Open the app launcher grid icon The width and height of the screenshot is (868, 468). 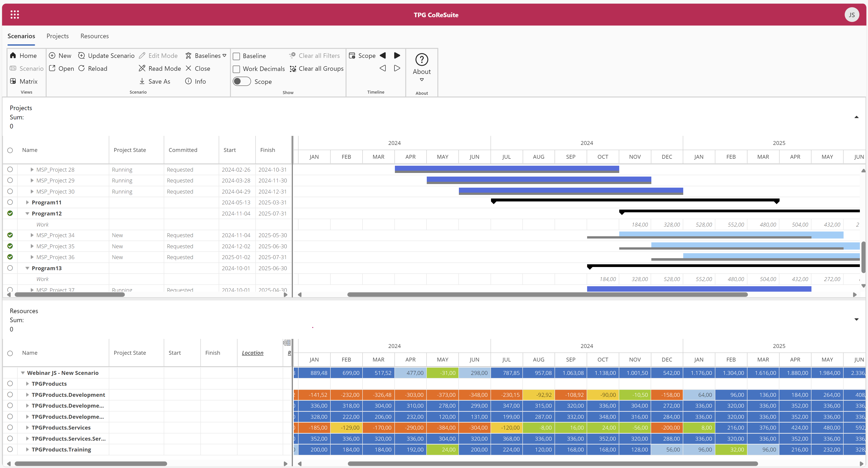[x=14, y=14]
